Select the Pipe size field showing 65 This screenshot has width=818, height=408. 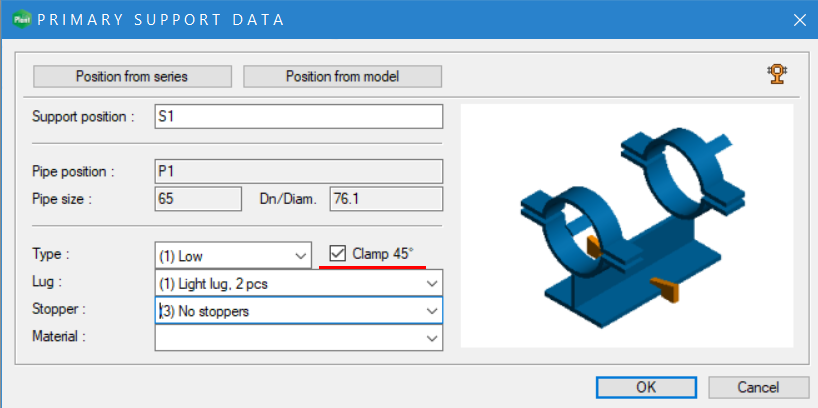(198, 198)
